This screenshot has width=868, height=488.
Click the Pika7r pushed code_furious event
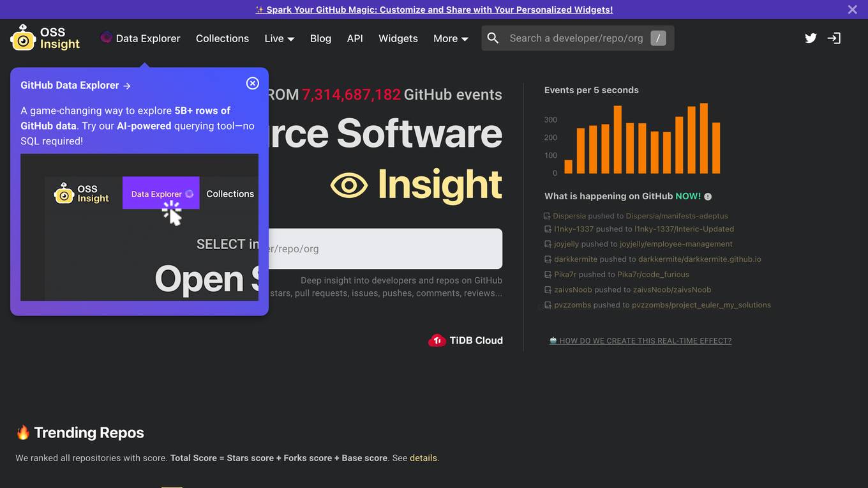point(617,275)
